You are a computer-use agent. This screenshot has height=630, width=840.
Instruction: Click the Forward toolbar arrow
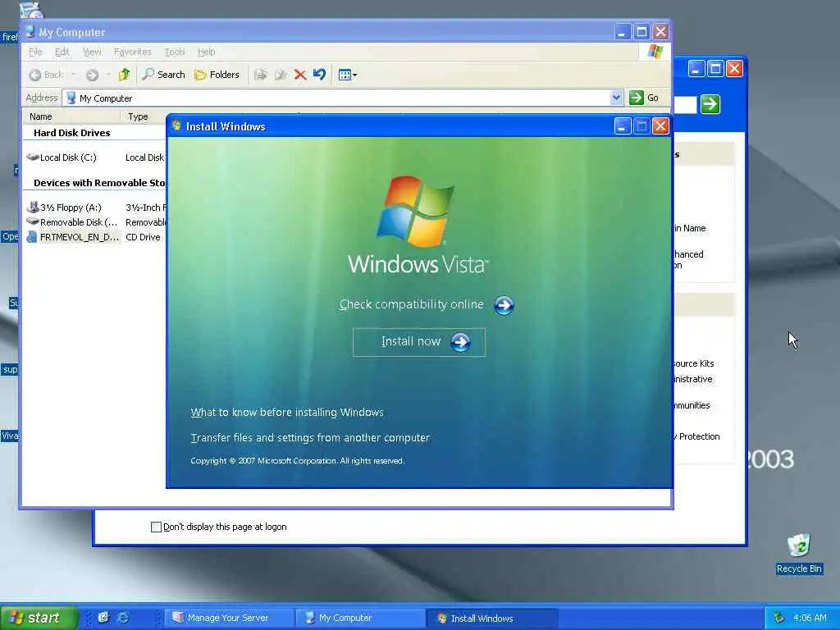click(92, 75)
